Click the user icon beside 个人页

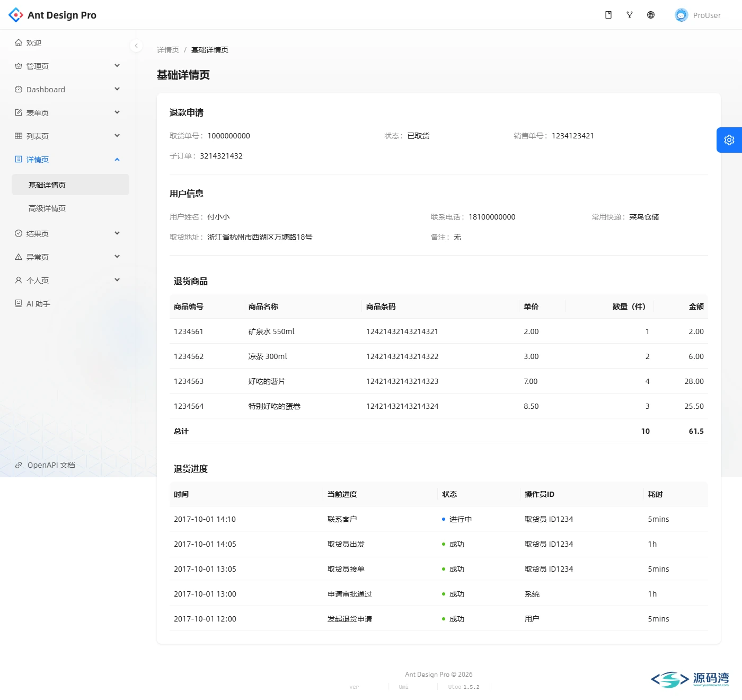click(x=19, y=281)
